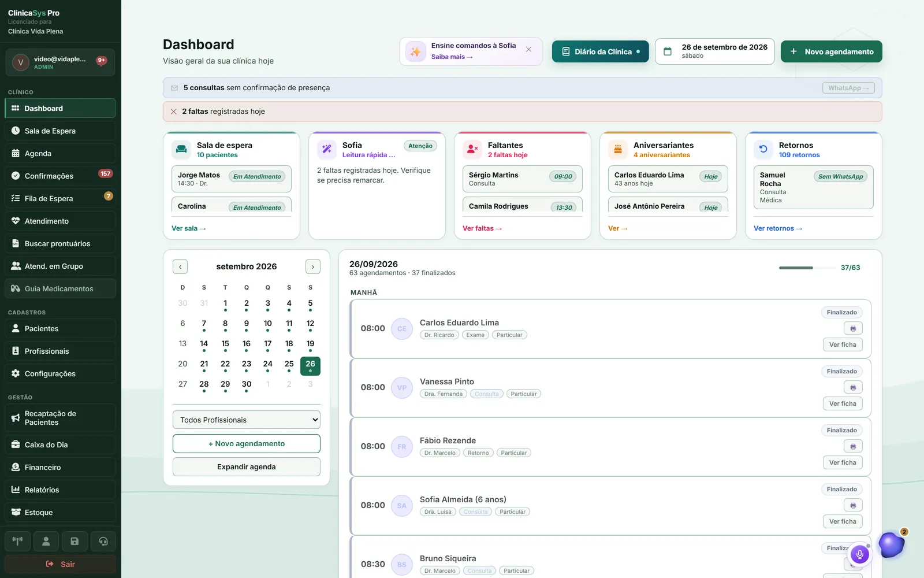The image size is (924, 578).
Task: Follow the Ver faltas link
Action: (x=482, y=228)
